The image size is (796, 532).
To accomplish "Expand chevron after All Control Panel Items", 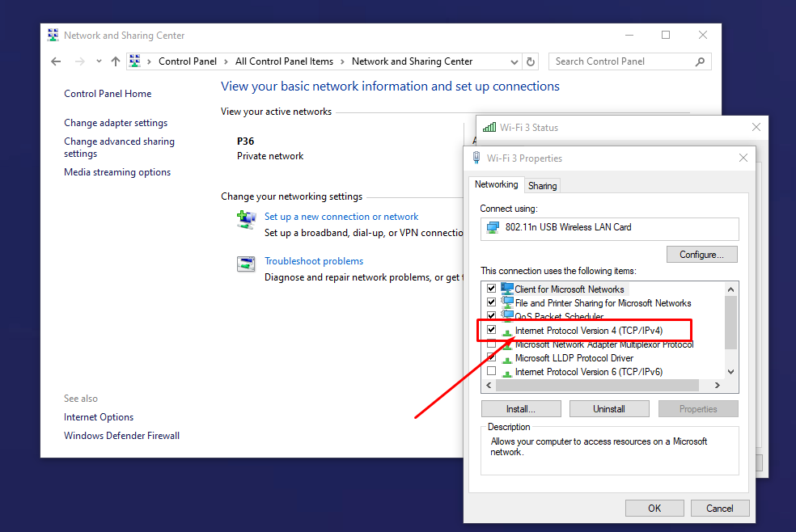I will coord(342,62).
